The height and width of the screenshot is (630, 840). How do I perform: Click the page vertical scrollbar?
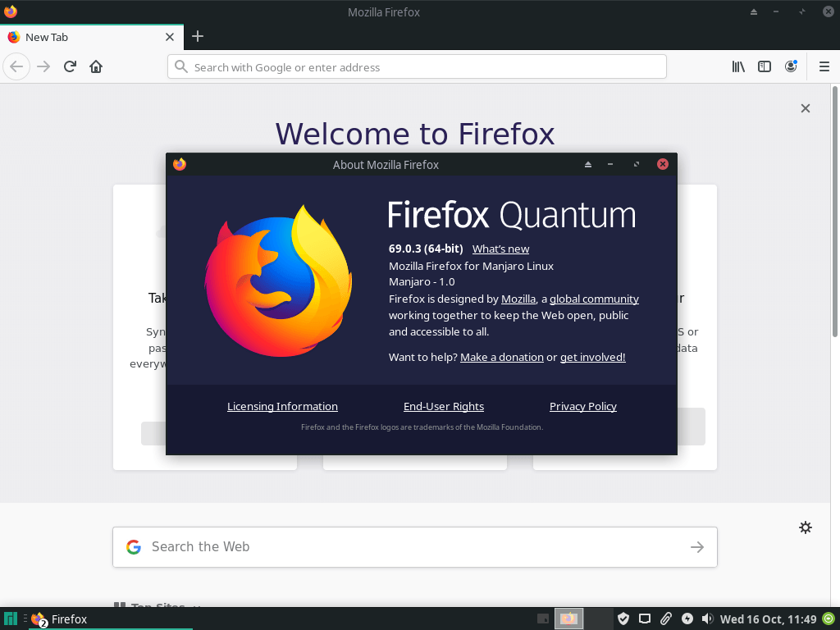coord(834,212)
